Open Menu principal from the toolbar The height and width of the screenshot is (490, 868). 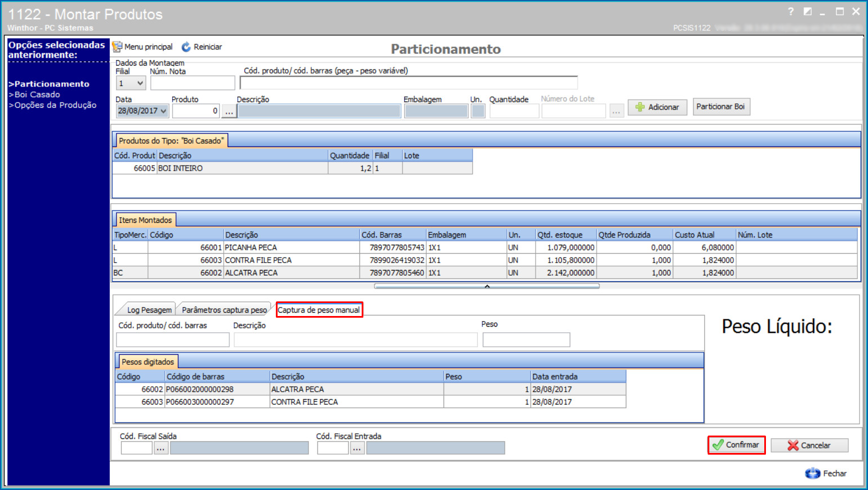coord(142,47)
